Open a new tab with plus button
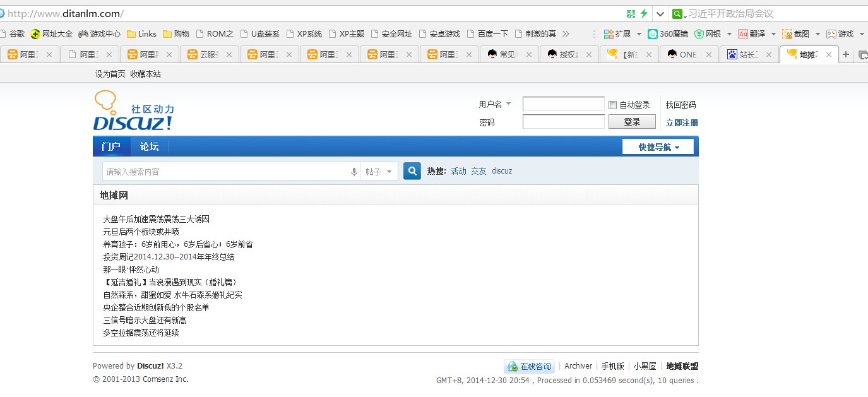Viewport: 868px width, 397px height. (847, 54)
